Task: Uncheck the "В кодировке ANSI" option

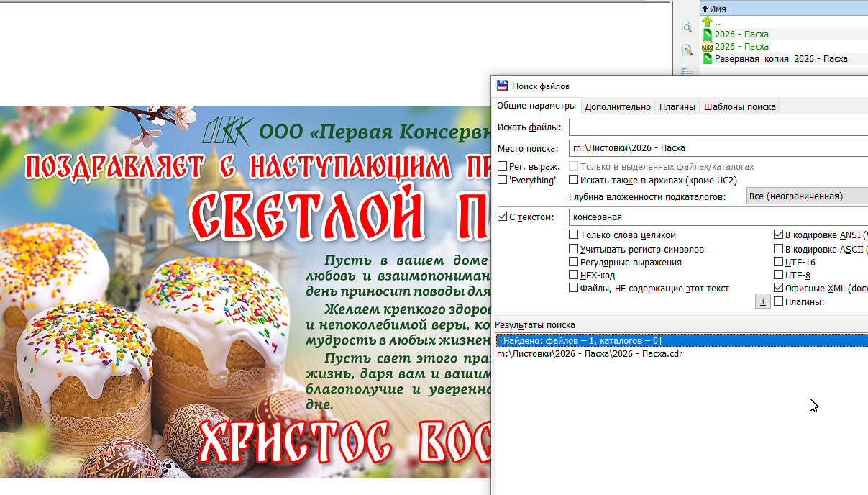Action: (x=779, y=233)
